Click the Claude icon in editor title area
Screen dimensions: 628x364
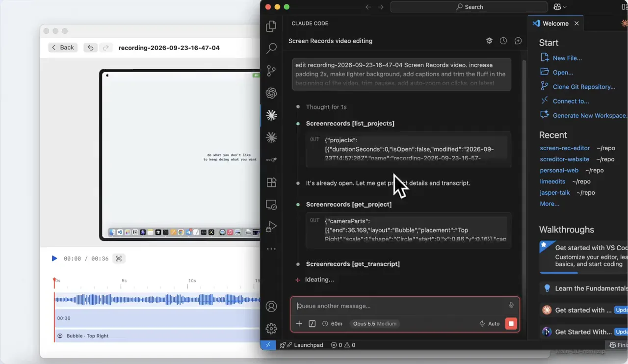click(624, 23)
